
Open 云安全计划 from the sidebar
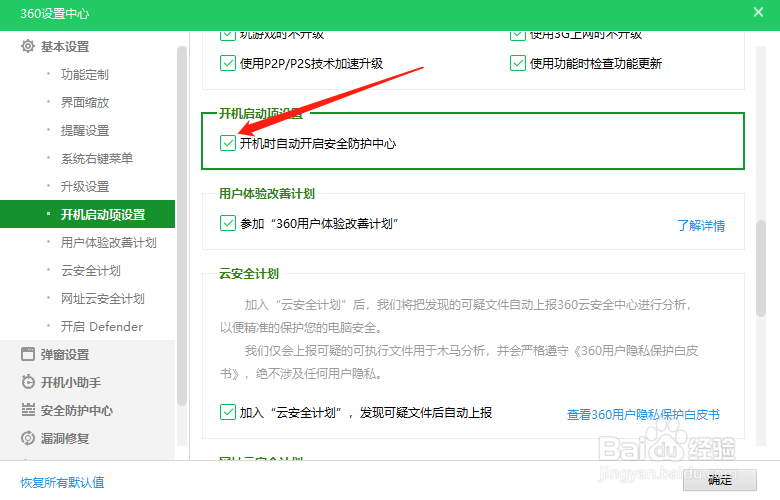(91, 271)
